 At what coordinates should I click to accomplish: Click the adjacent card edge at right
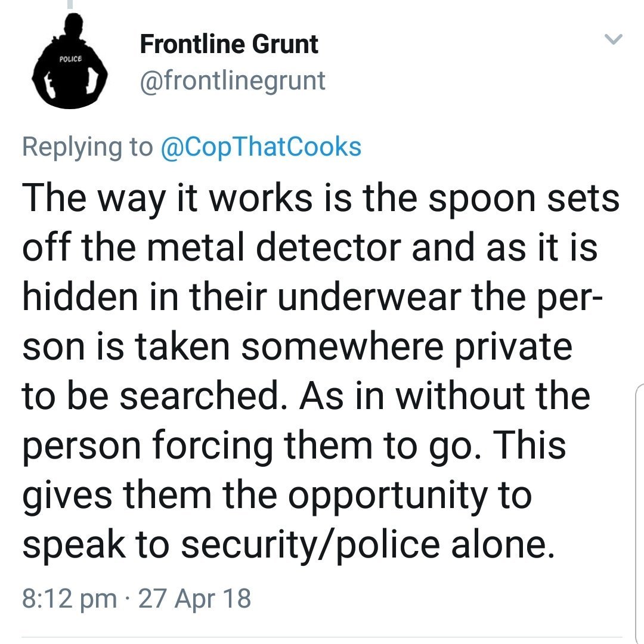636,507
